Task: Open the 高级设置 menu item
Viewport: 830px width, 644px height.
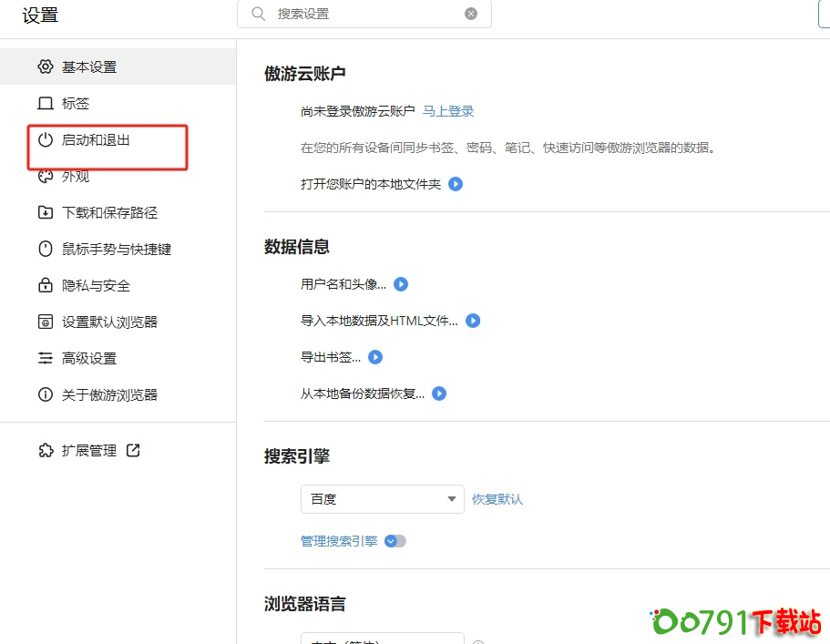Action: pos(89,359)
